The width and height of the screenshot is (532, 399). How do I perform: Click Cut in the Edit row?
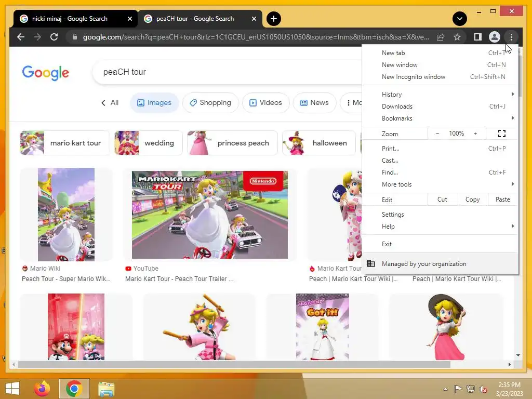click(442, 199)
